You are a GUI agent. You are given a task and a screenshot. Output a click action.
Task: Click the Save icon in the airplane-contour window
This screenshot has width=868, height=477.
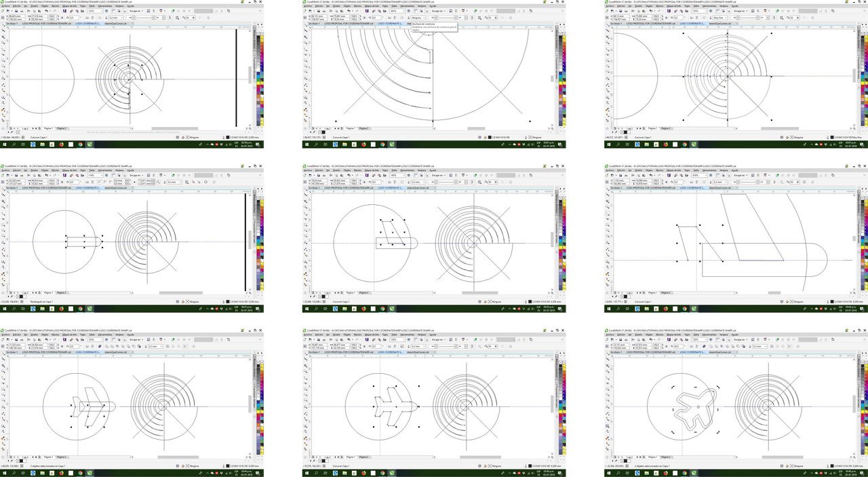coord(620,339)
